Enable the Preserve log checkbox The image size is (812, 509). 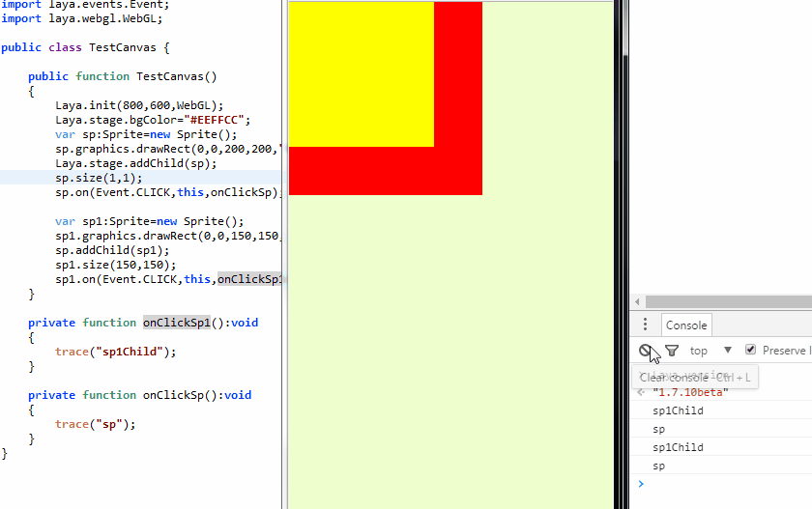click(750, 350)
